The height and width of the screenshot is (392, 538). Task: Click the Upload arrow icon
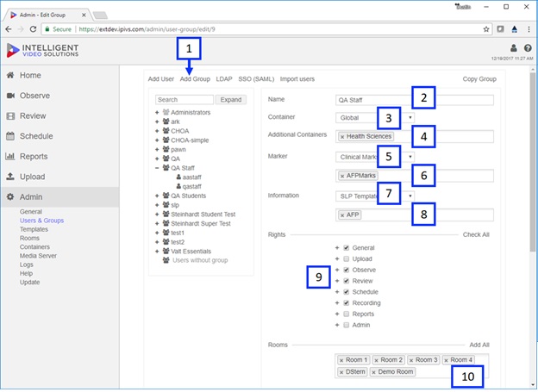(x=10, y=177)
